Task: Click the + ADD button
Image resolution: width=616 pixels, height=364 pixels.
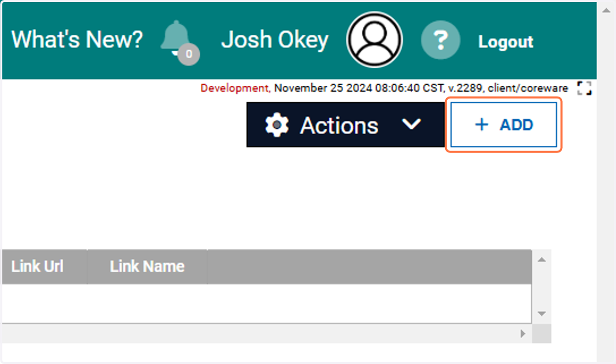Action: pos(504,125)
